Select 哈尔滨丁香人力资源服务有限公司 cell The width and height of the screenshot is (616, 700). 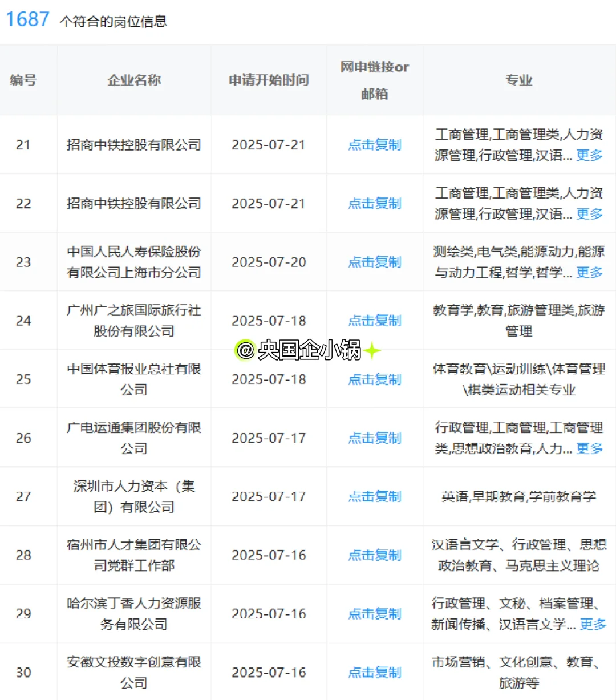coord(134,614)
